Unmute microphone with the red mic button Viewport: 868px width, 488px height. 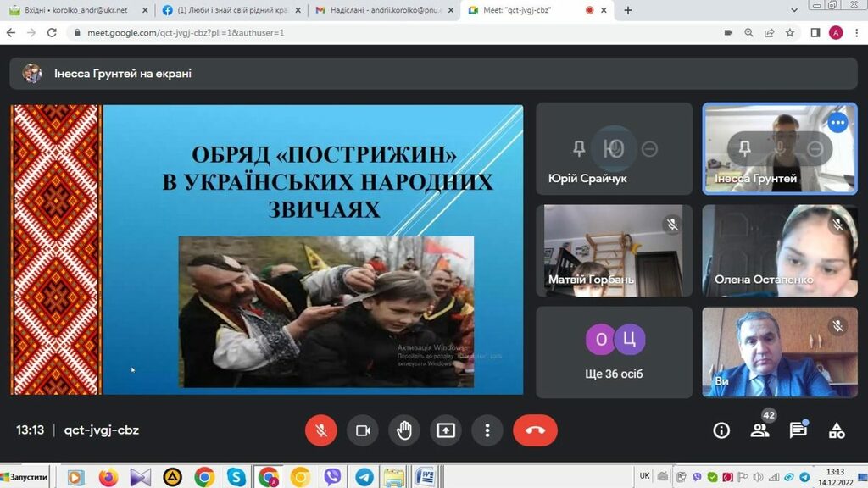(x=321, y=430)
